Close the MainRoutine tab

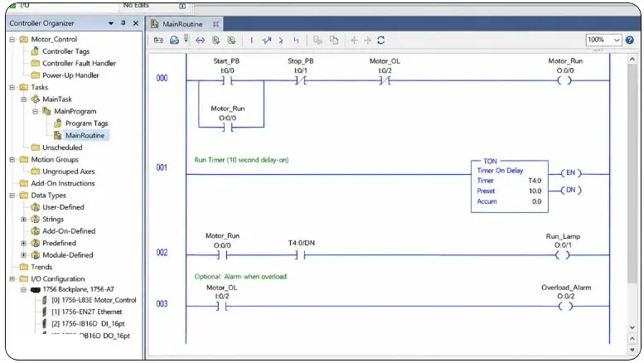coord(215,24)
